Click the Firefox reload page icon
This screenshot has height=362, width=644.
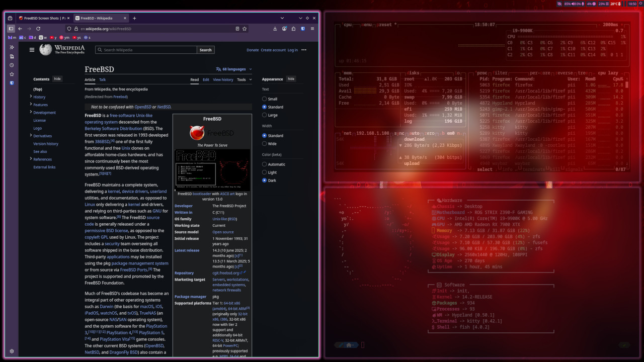click(38, 29)
